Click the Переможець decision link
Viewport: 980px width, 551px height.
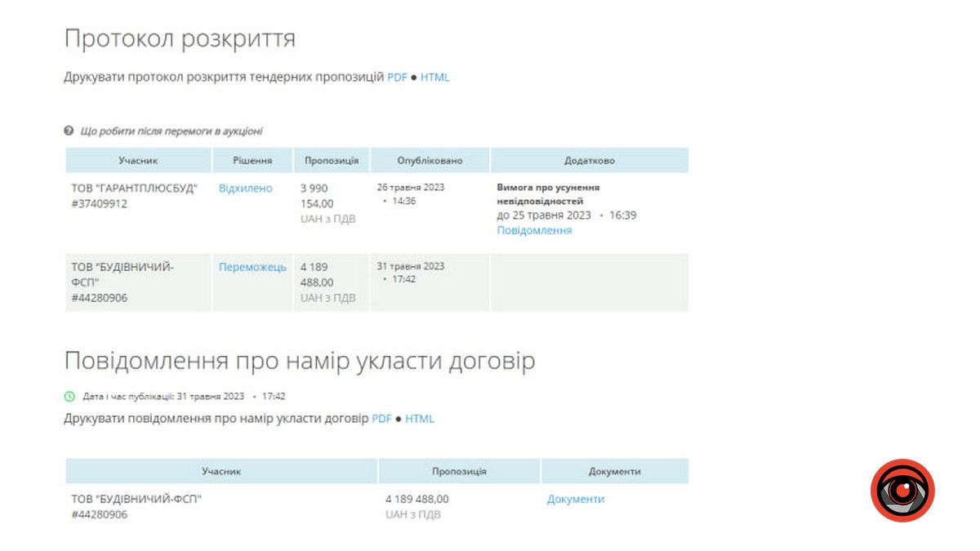251,265
